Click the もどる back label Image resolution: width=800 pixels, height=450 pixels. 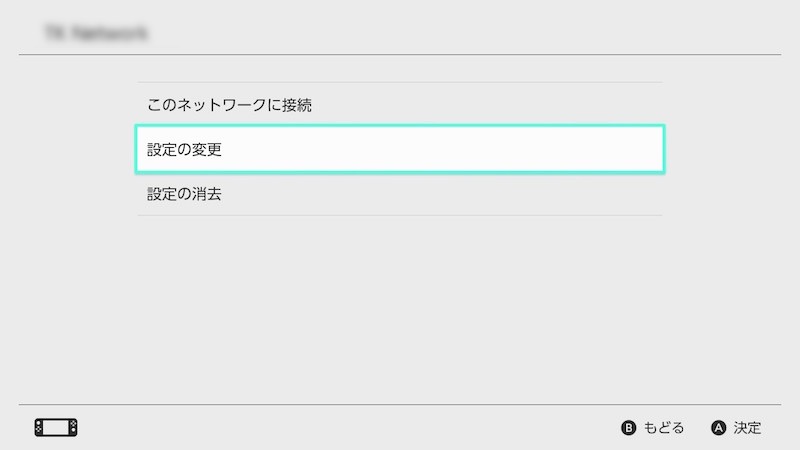pyautogui.click(x=664, y=428)
